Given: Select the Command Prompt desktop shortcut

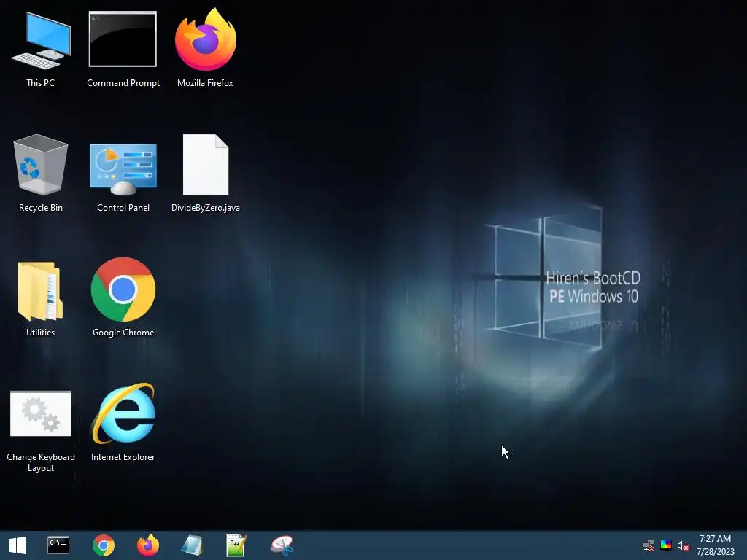Looking at the screenshot, I should [x=123, y=47].
